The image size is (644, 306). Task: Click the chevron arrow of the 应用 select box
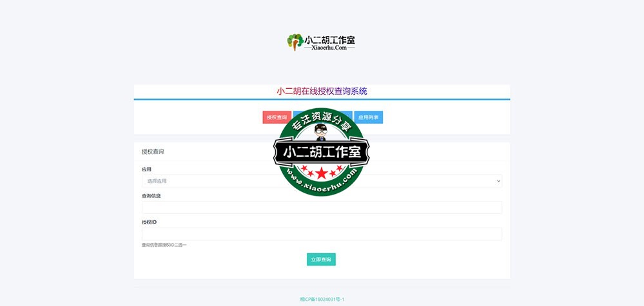point(498,181)
